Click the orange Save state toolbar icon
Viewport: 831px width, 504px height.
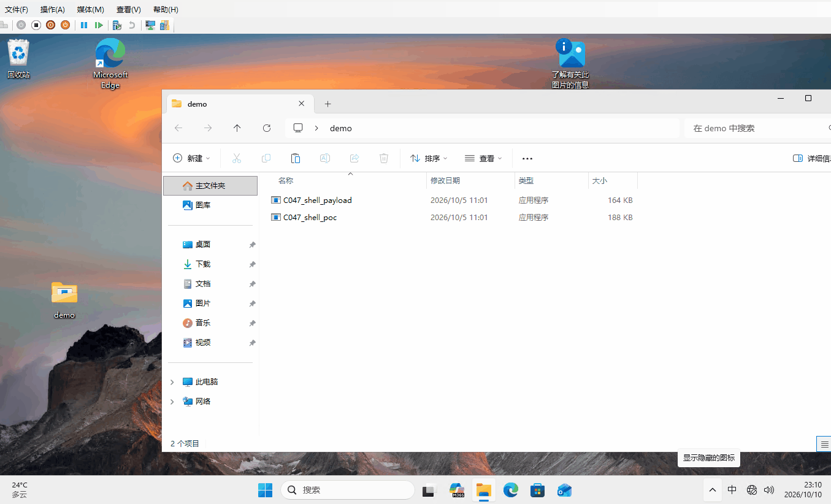click(x=65, y=25)
